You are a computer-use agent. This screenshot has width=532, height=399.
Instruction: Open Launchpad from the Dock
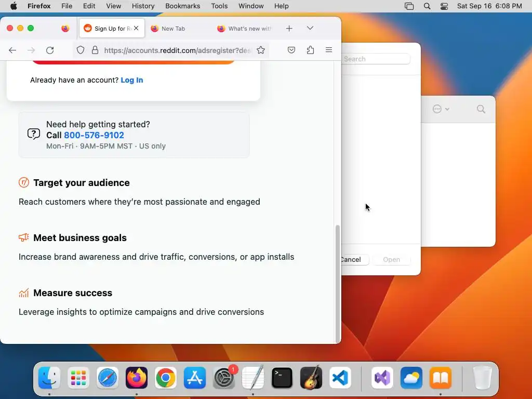tap(78, 378)
